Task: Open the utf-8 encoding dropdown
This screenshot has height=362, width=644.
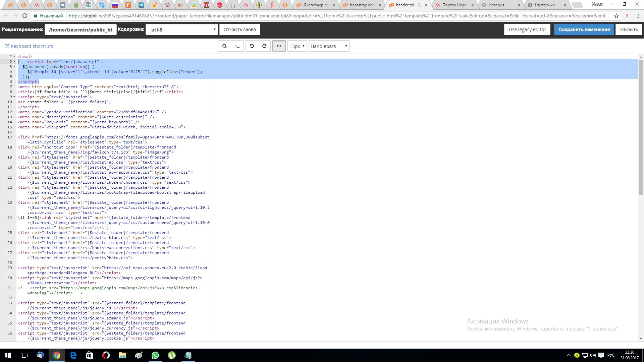Action: tap(182, 29)
